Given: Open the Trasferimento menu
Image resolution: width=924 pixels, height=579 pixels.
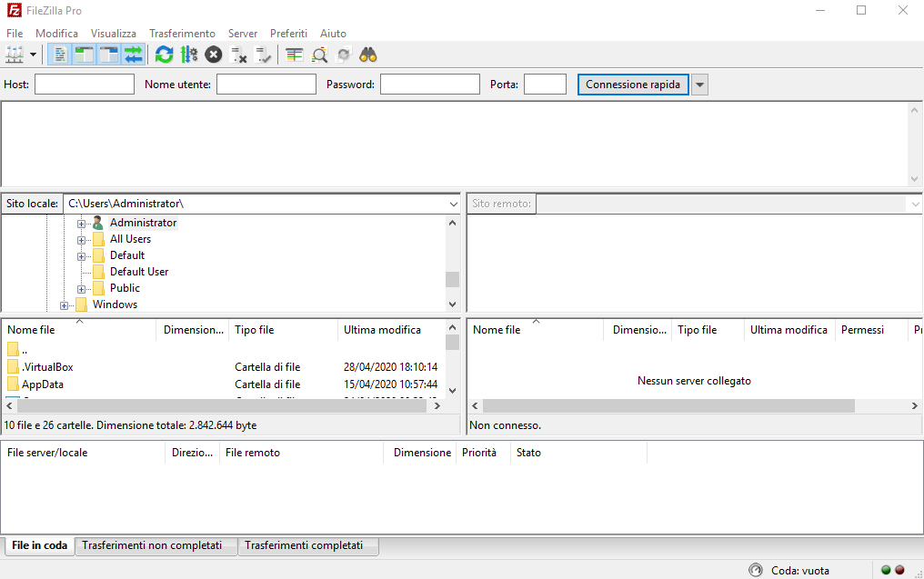Looking at the screenshot, I should click(x=182, y=34).
